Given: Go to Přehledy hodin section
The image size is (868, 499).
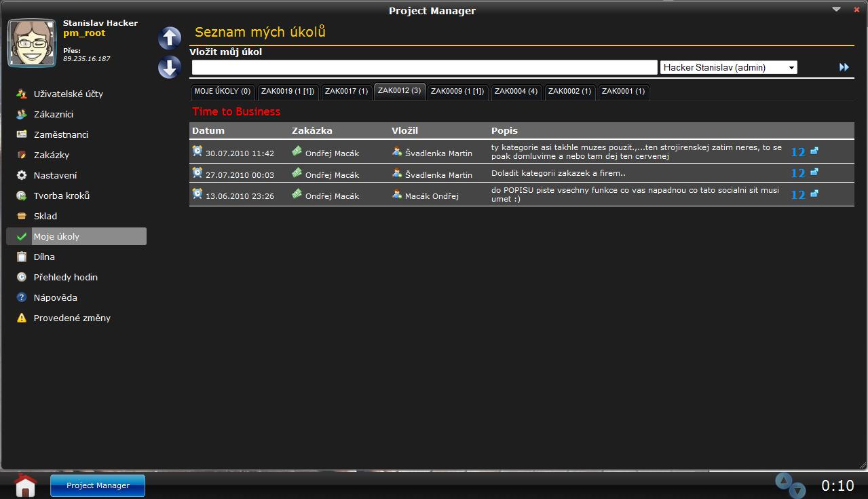Looking at the screenshot, I should 65,277.
